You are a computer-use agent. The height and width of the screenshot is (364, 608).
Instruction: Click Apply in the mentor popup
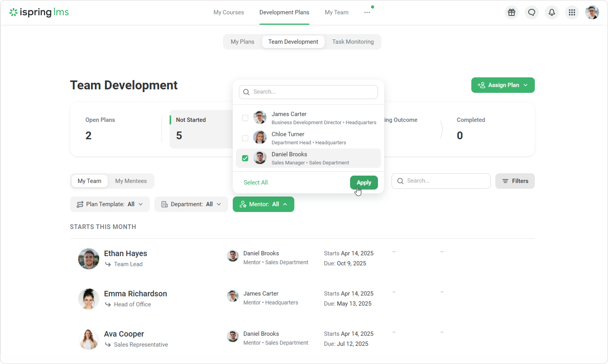(x=364, y=183)
